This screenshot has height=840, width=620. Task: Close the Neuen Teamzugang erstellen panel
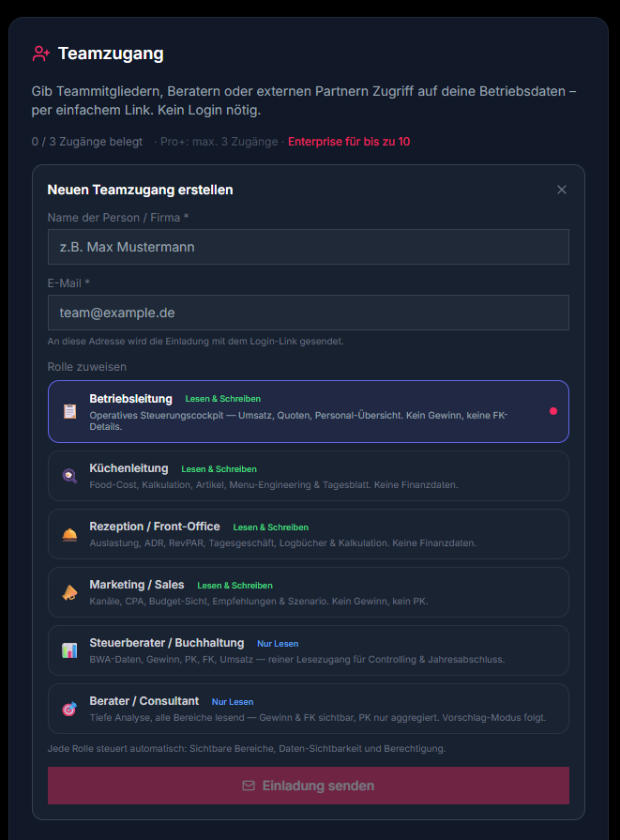[562, 190]
